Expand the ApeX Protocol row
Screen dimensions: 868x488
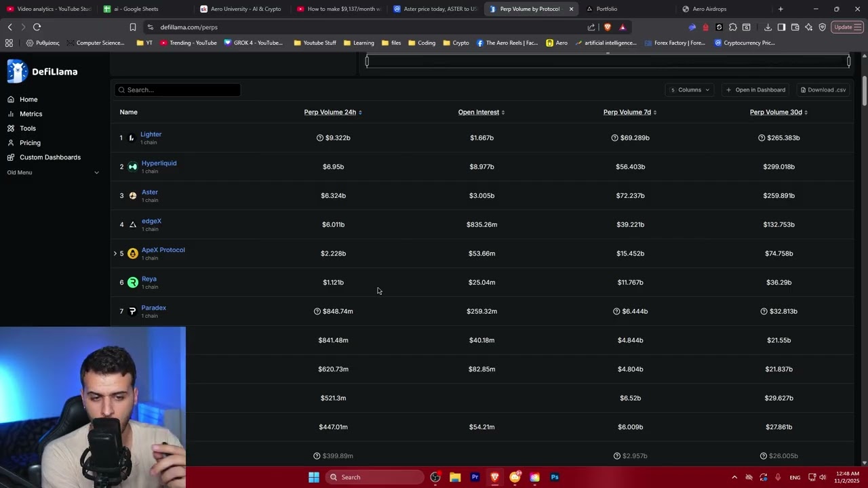click(x=115, y=253)
